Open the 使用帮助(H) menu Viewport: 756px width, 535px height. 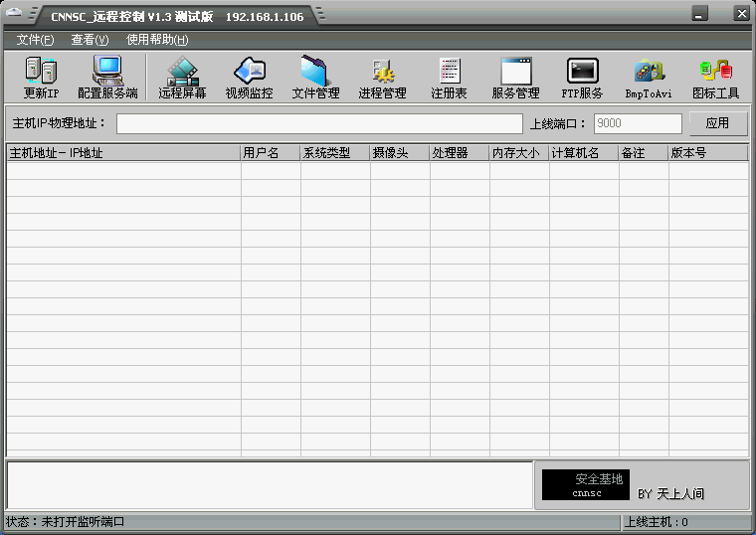pos(157,40)
